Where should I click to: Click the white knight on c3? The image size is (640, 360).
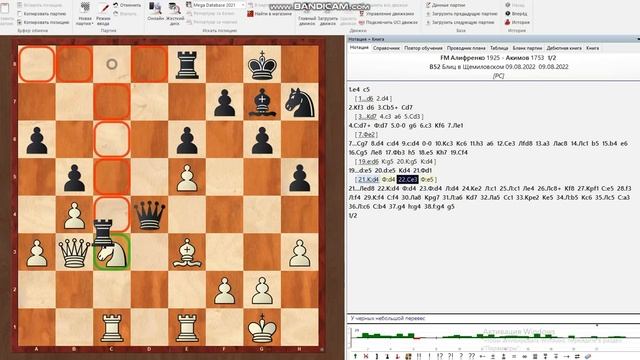coord(113,254)
